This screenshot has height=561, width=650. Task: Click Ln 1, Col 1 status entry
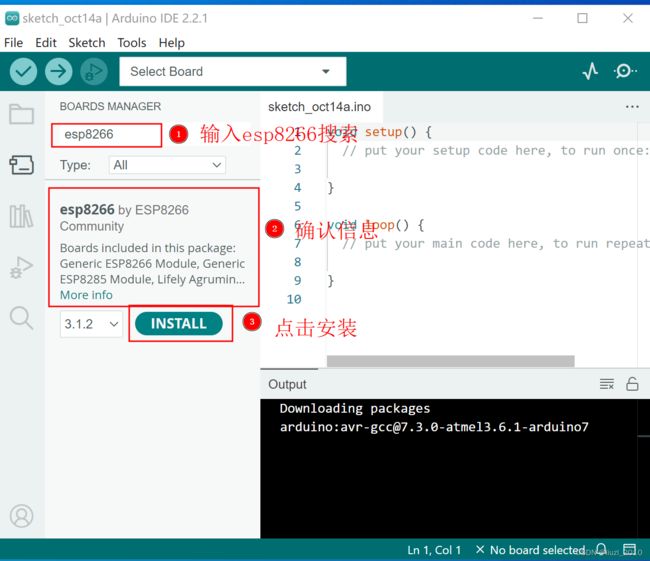point(434,550)
